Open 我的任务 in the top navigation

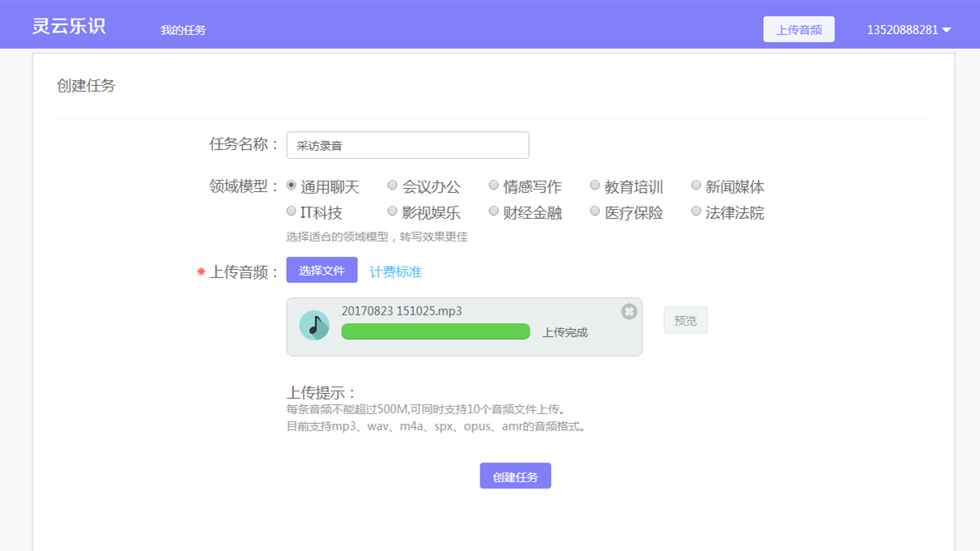(183, 30)
